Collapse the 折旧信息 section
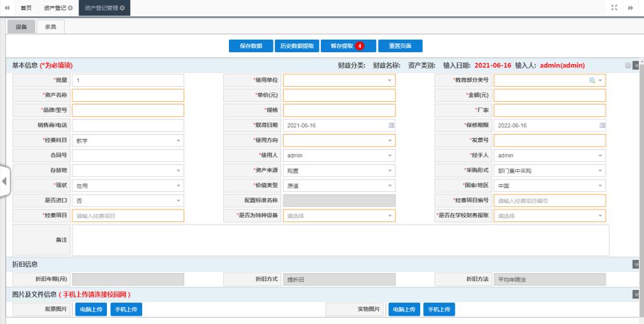644x324 pixels. (x=636, y=264)
